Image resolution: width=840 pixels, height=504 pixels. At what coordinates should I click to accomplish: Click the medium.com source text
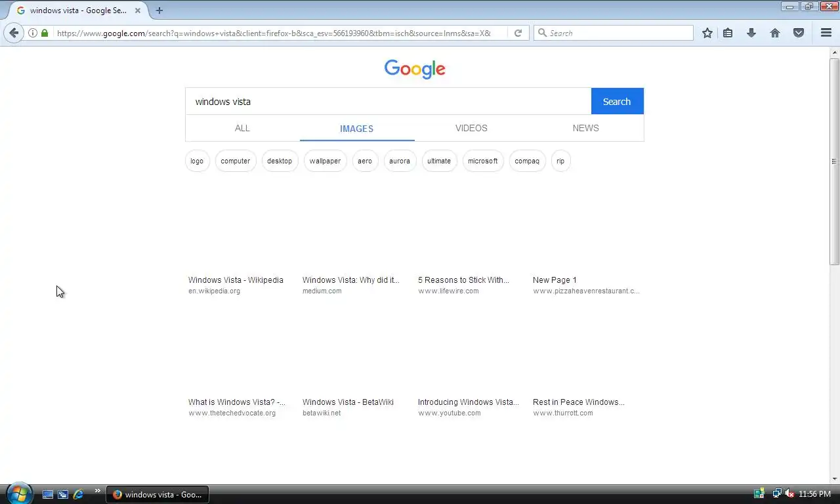point(322,291)
